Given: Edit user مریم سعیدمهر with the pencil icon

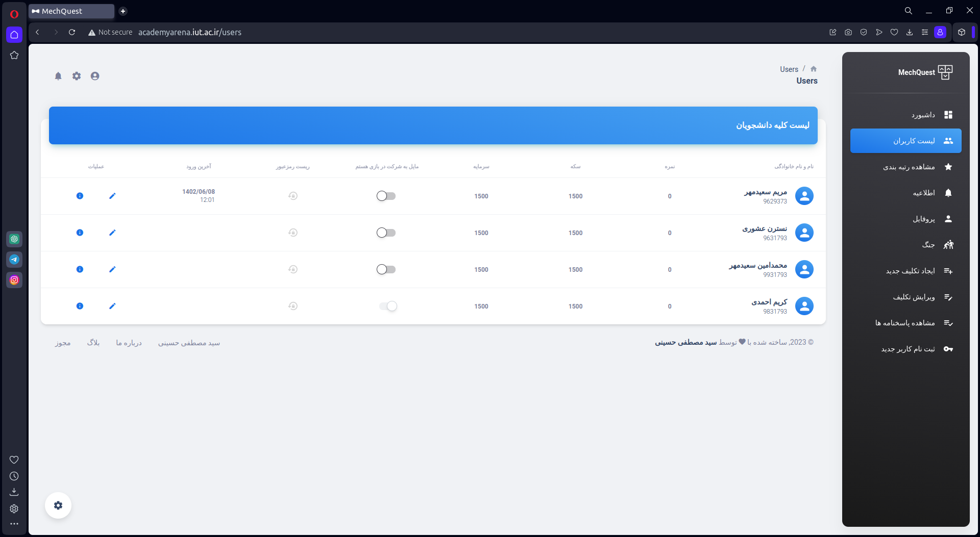Looking at the screenshot, I should pyautogui.click(x=112, y=196).
